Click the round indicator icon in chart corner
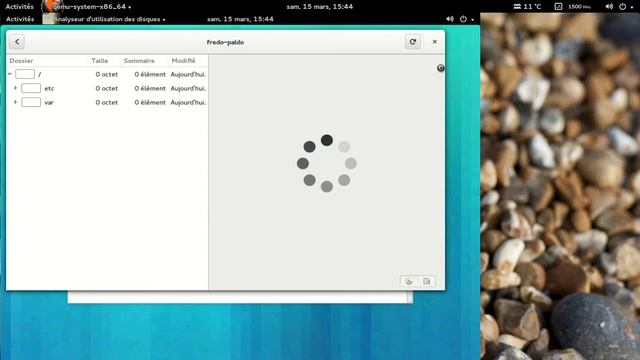Screen dimensions: 640x360 (440, 68)
